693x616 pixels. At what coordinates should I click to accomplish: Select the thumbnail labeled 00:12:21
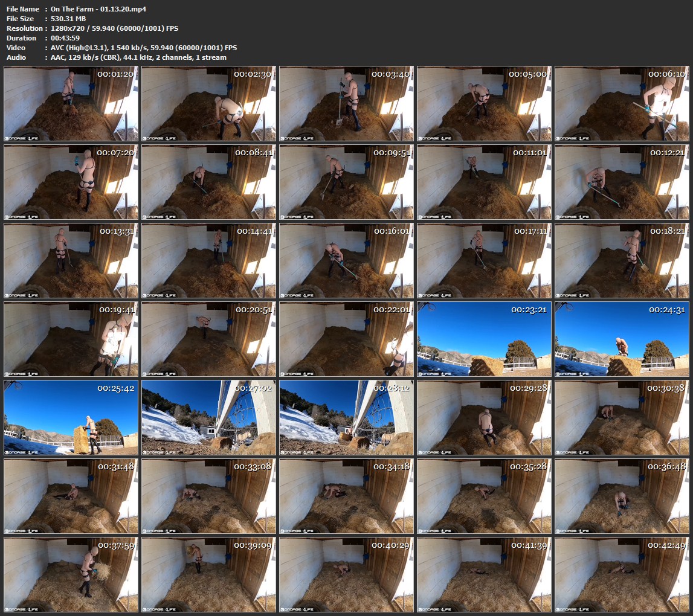click(x=622, y=182)
